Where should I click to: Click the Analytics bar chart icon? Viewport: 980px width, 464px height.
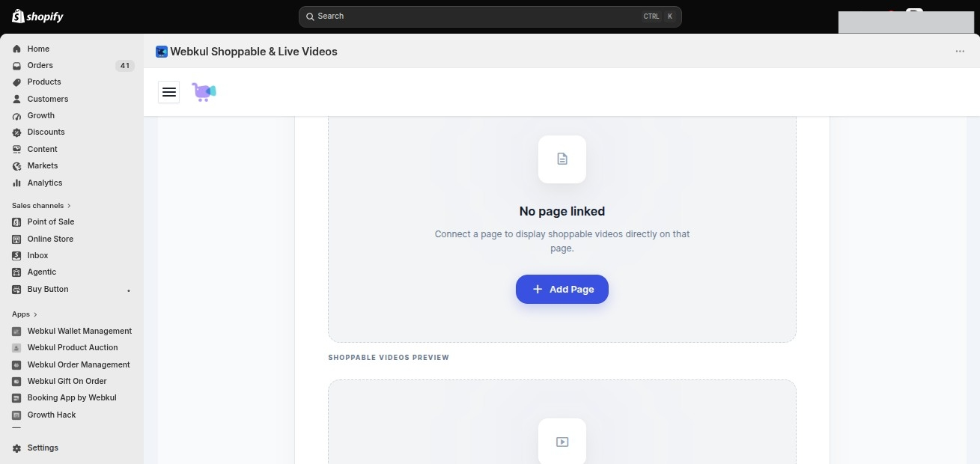16,183
